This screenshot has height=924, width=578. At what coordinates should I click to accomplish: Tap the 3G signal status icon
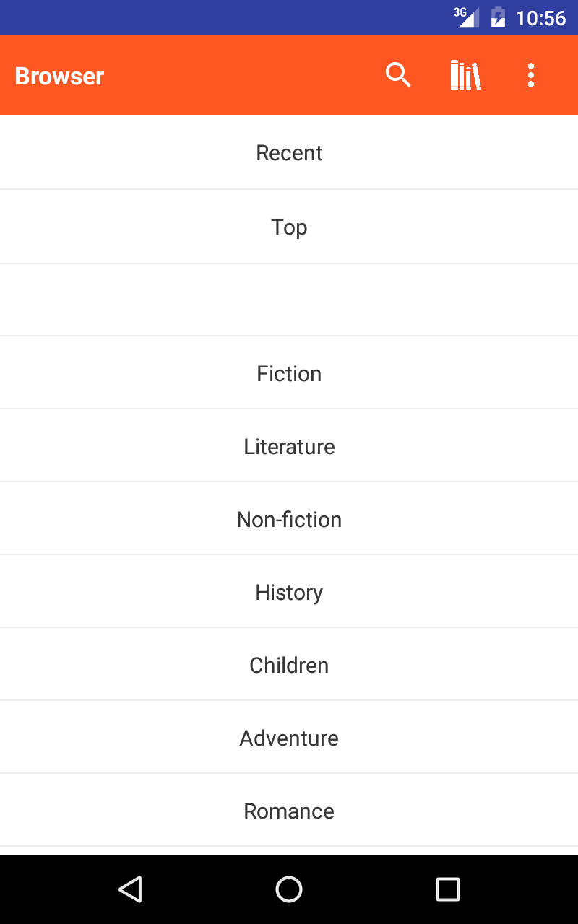(467, 17)
